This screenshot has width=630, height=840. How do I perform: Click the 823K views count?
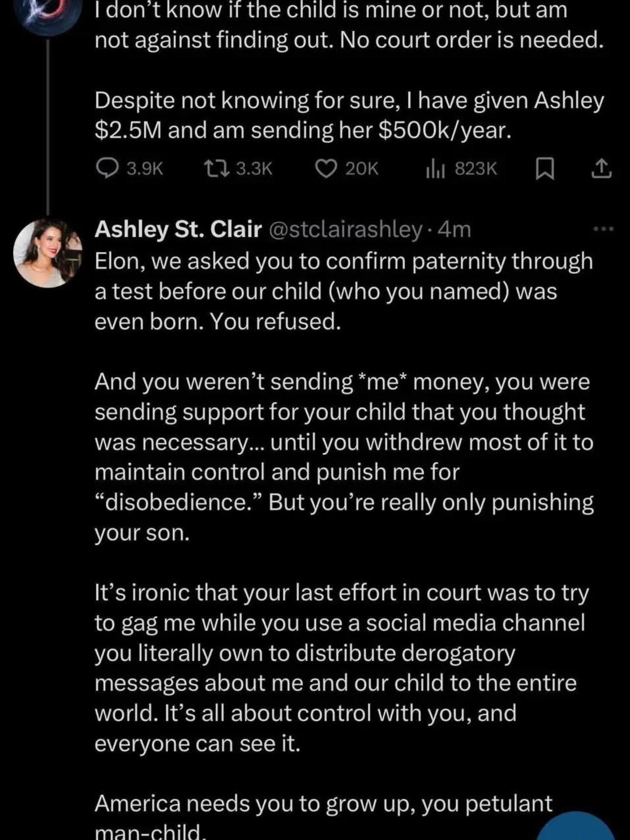tap(476, 169)
